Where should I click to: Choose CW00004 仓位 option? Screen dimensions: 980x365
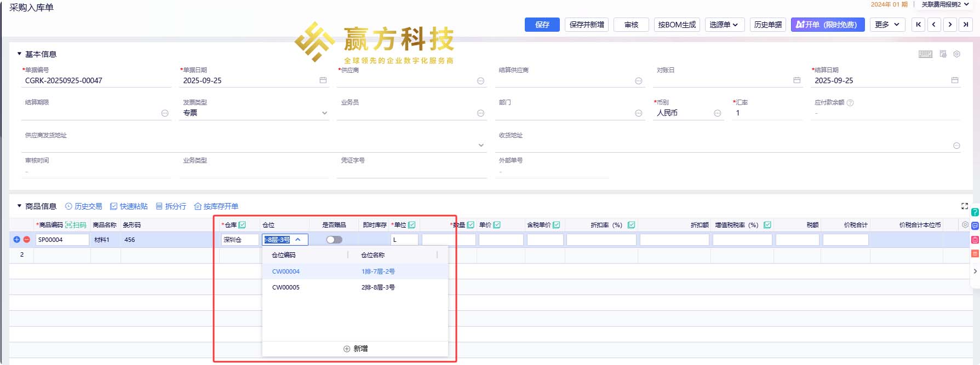pos(286,271)
